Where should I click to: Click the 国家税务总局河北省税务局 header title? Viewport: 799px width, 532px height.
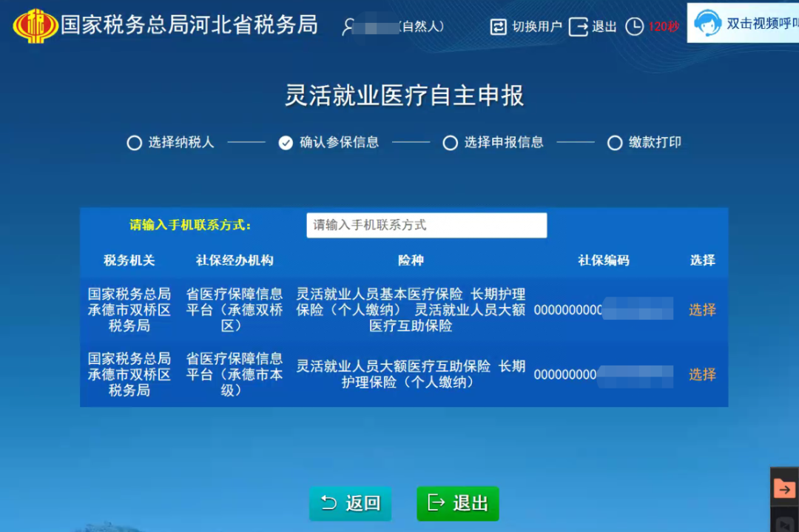(x=189, y=25)
